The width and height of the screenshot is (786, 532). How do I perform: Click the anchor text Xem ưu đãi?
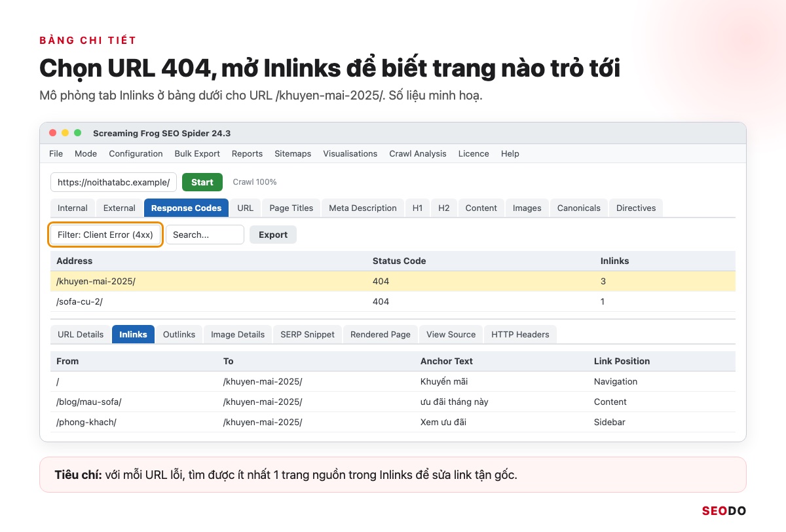coord(443,422)
